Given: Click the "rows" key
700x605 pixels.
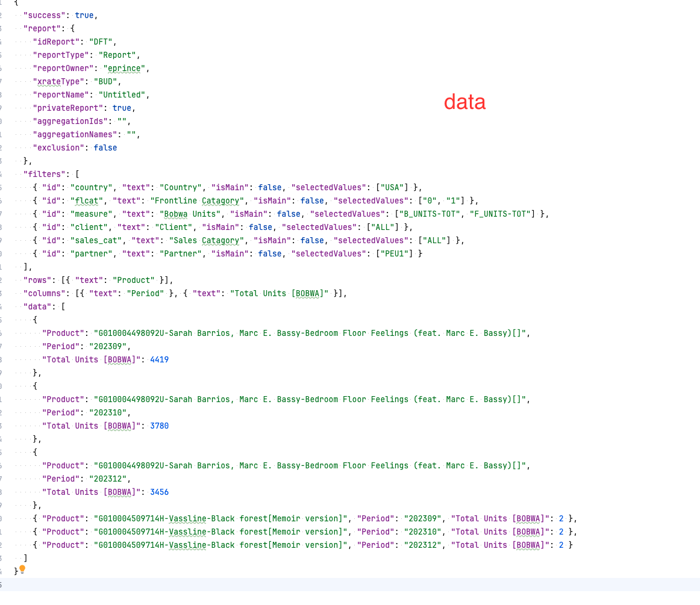Looking at the screenshot, I should pos(37,280).
